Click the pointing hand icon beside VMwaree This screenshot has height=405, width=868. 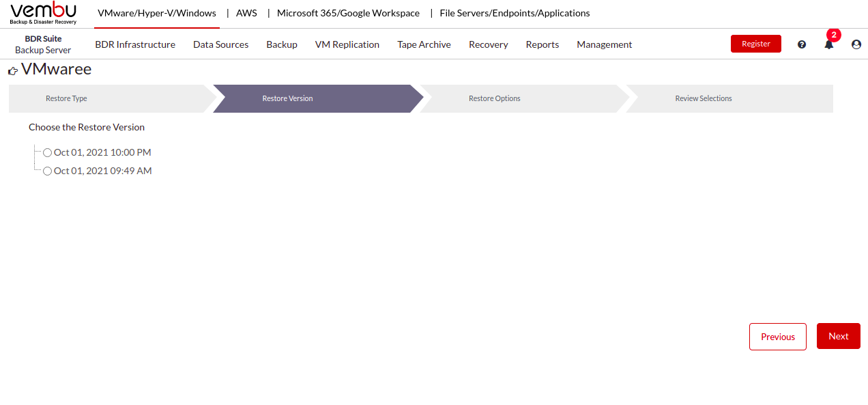(x=13, y=70)
